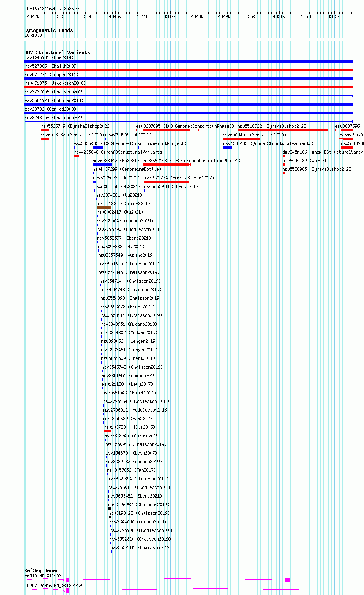Screen dimensions: 364x595
Task: Click the 4351k ruler tick label
Action: [x=279, y=16]
